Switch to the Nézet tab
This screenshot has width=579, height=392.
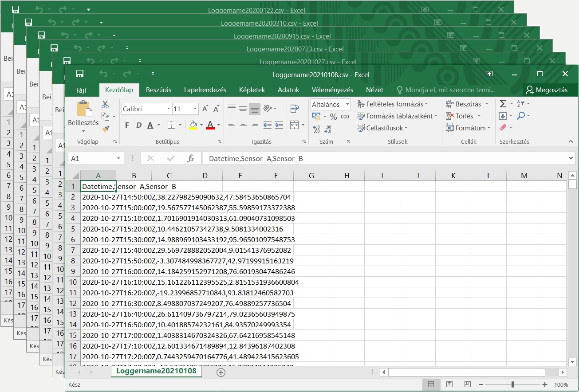pos(374,90)
